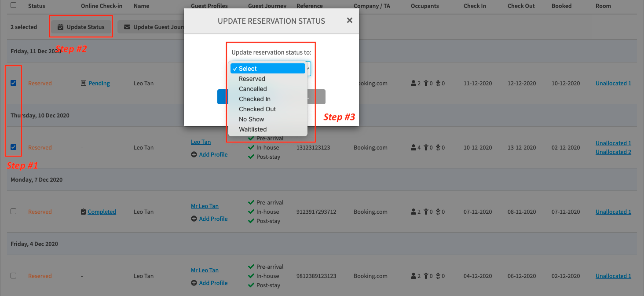Tick the 7 Dec reservation checkbox

point(13,212)
